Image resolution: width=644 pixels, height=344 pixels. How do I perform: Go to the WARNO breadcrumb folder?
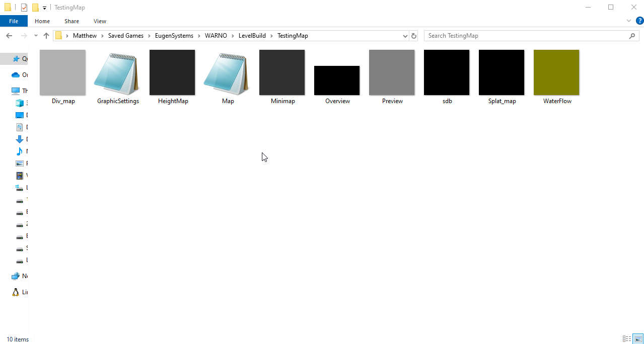216,36
